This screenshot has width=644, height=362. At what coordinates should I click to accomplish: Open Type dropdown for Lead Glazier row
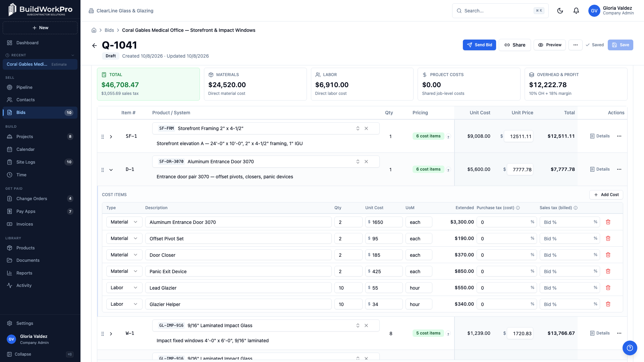tap(124, 288)
